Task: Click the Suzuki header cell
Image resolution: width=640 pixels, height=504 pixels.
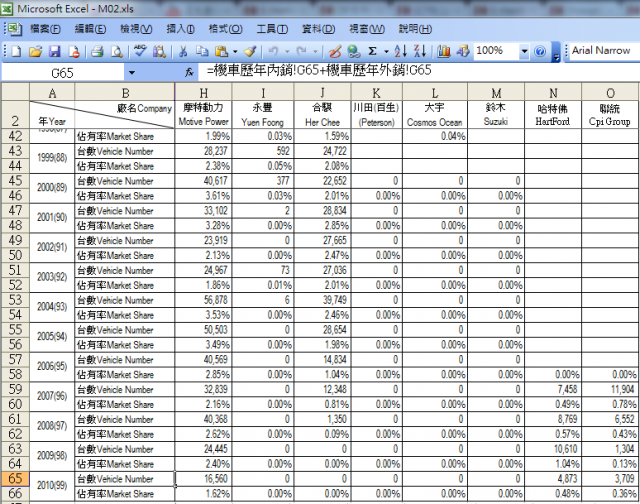Action: (496, 115)
